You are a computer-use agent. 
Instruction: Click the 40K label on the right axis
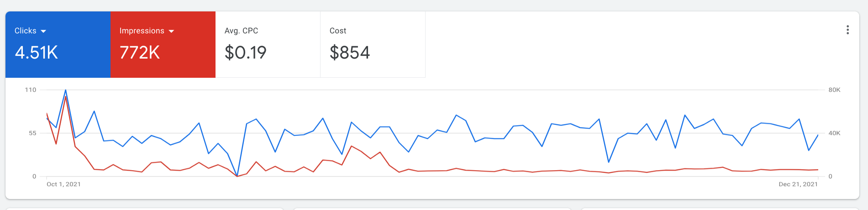pos(834,133)
